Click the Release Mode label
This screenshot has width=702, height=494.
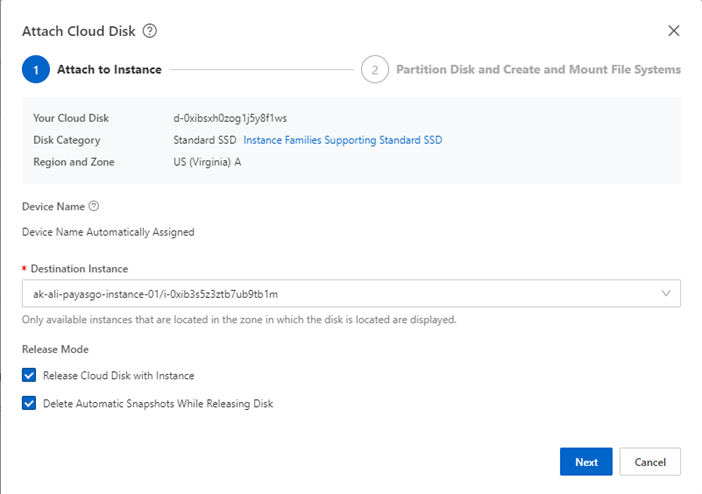[x=56, y=349]
